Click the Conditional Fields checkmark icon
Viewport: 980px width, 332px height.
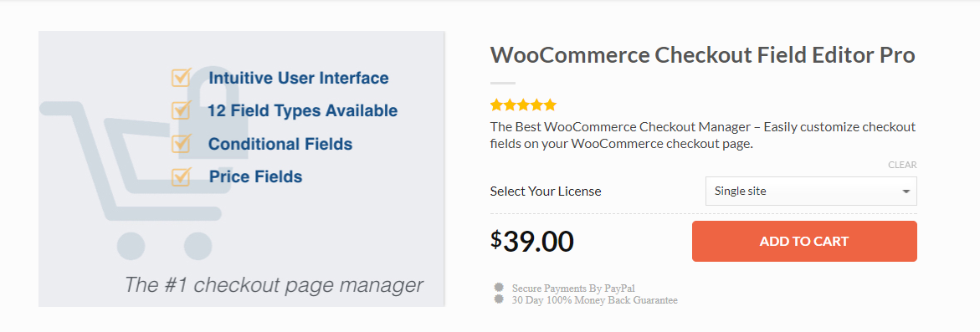pos(181,144)
